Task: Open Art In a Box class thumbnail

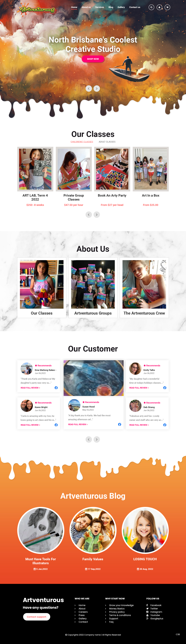Action: coord(151,169)
